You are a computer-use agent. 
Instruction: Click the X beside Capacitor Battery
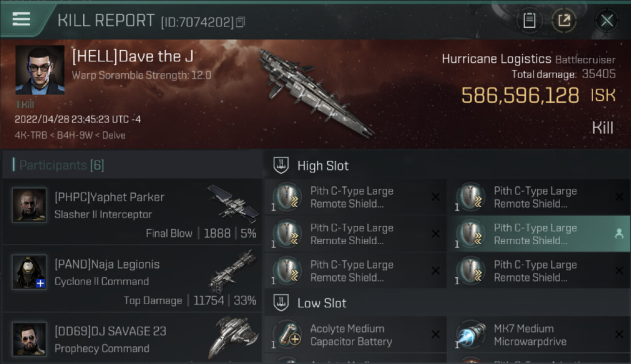[435, 334]
